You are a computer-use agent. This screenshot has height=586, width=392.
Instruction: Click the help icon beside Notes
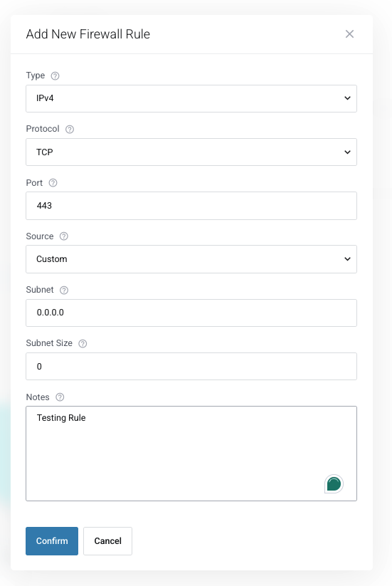click(60, 397)
